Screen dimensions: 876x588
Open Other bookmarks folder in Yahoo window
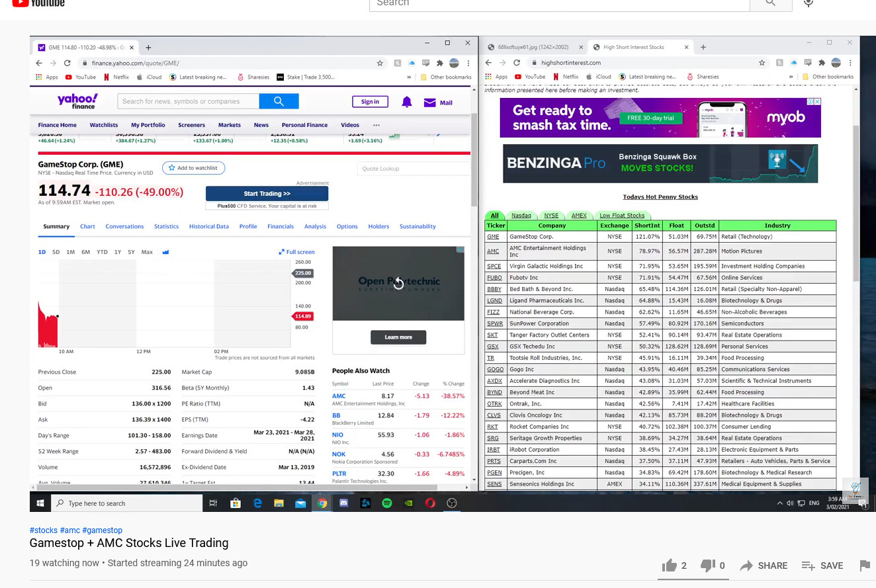pos(446,77)
